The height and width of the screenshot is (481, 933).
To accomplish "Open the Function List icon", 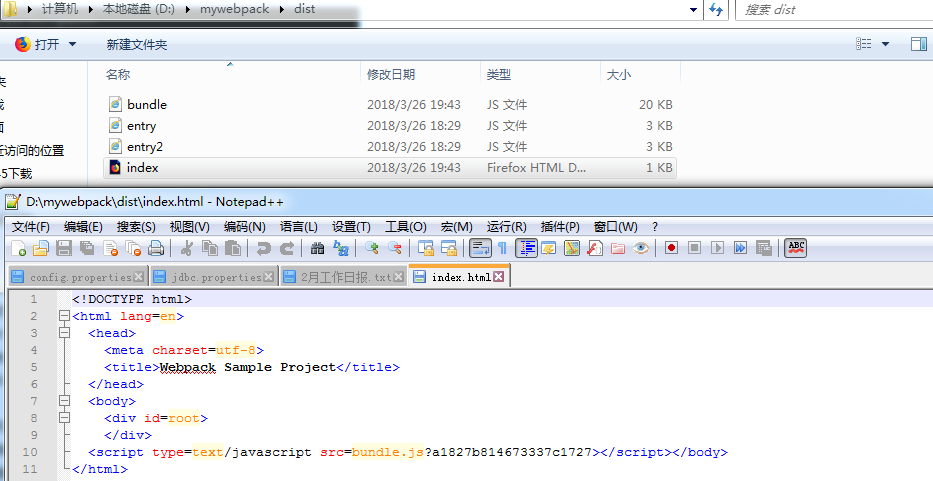I will (594, 248).
